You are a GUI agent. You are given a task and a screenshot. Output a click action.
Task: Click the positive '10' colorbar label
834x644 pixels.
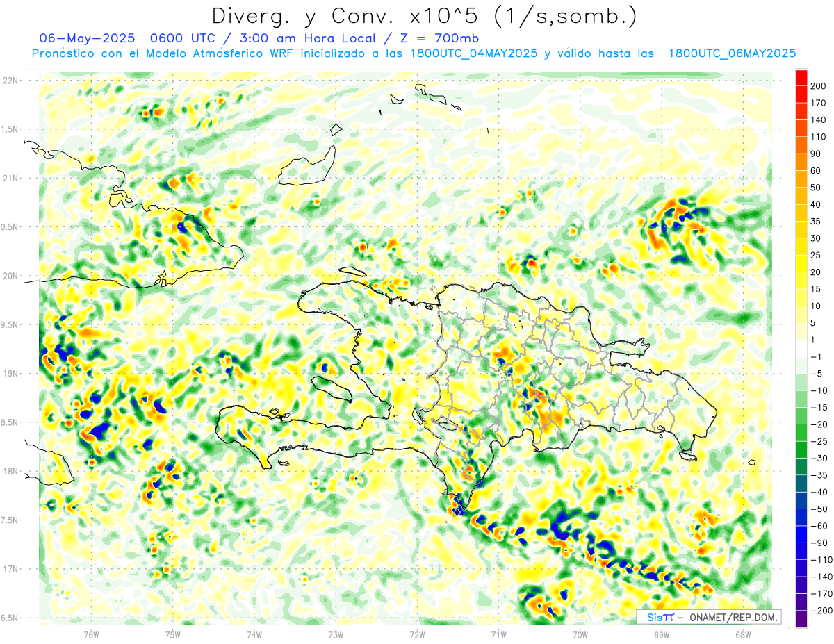pyautogui.click(x=817, y=306)
